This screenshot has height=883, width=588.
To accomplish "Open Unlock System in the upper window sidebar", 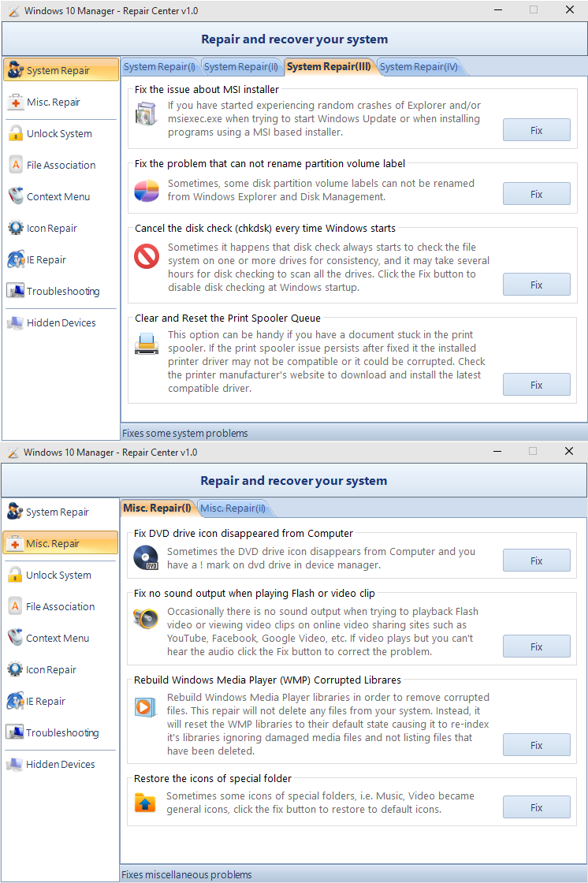I will pos(61,133).
